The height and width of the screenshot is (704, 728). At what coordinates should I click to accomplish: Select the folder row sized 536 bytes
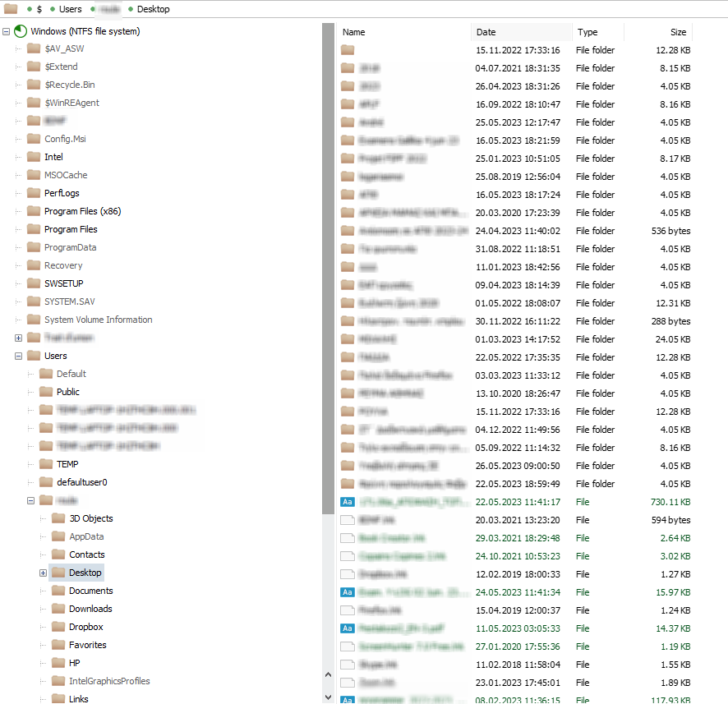[515, 231]
